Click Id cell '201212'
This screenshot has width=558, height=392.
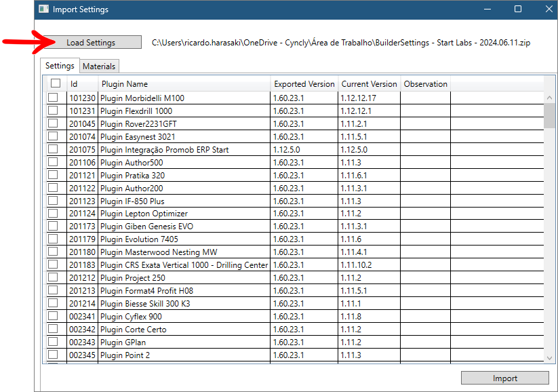coord(82,277)
